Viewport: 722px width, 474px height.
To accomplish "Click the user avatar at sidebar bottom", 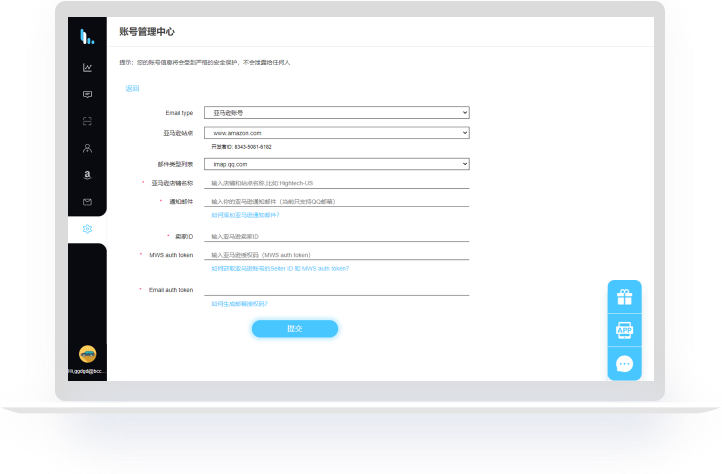I will 87,354.
